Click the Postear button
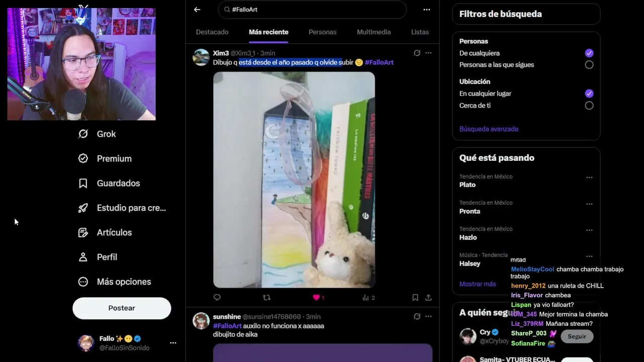The width and height of the screenshot is (644, 362). (122, 308)
